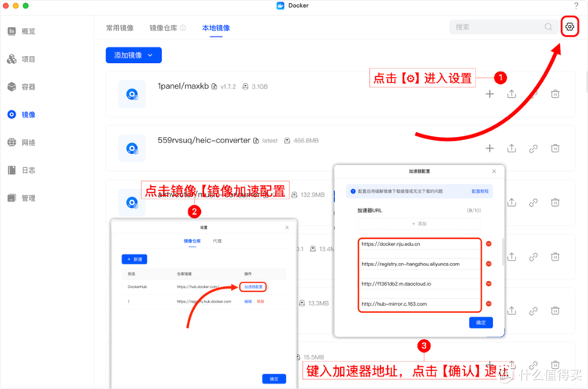The image size is (588, 389).
Task: Delete the 132.9MB image with trash icon
Action: coord(555,202)
